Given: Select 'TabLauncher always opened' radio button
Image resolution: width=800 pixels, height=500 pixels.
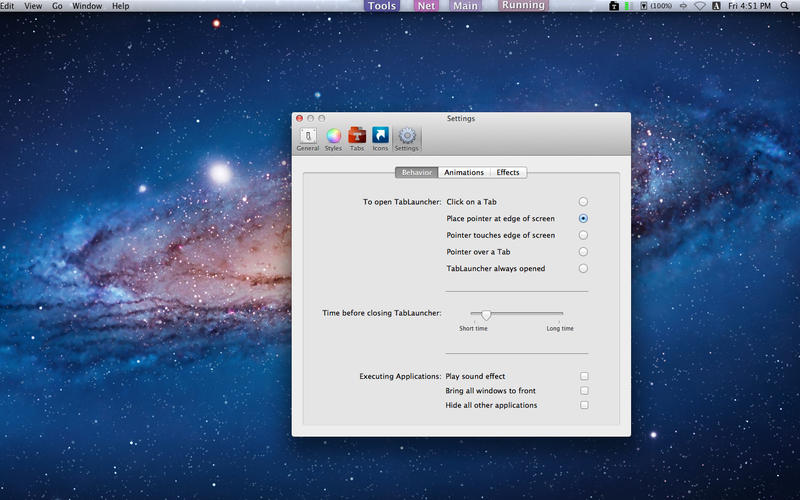Looking at the screenshot, I should pos(583,268).
